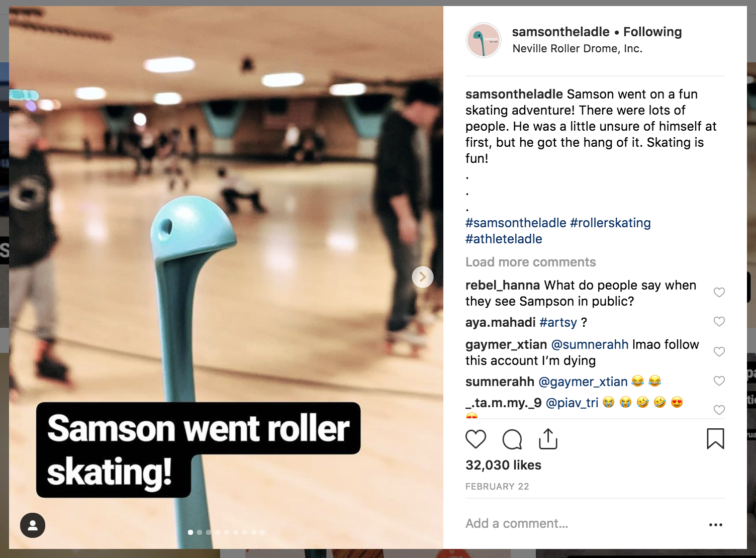Screen dimensions: 756x558
Task: Focus the Add a comment field
Action: click(x=583, y=523)
